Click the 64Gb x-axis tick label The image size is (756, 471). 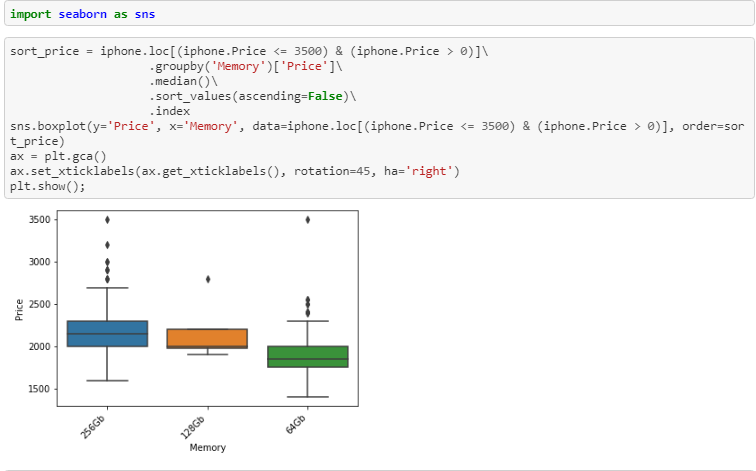coord(296,424)
